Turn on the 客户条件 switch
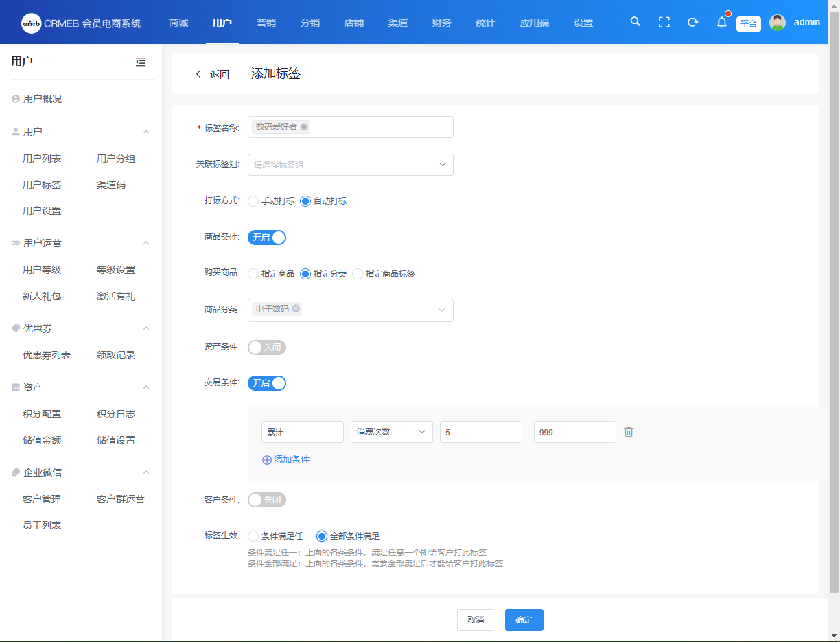 (x=267, y=500)
